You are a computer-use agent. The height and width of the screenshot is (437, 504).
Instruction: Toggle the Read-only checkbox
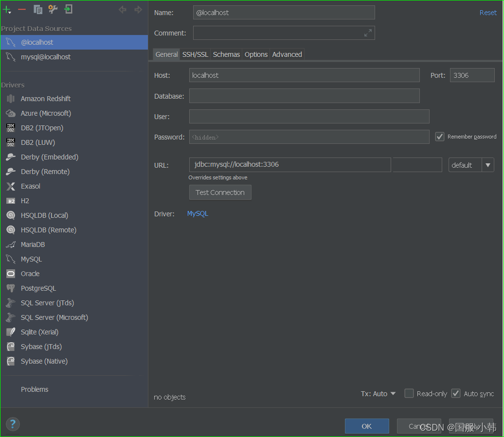point(409,393)
